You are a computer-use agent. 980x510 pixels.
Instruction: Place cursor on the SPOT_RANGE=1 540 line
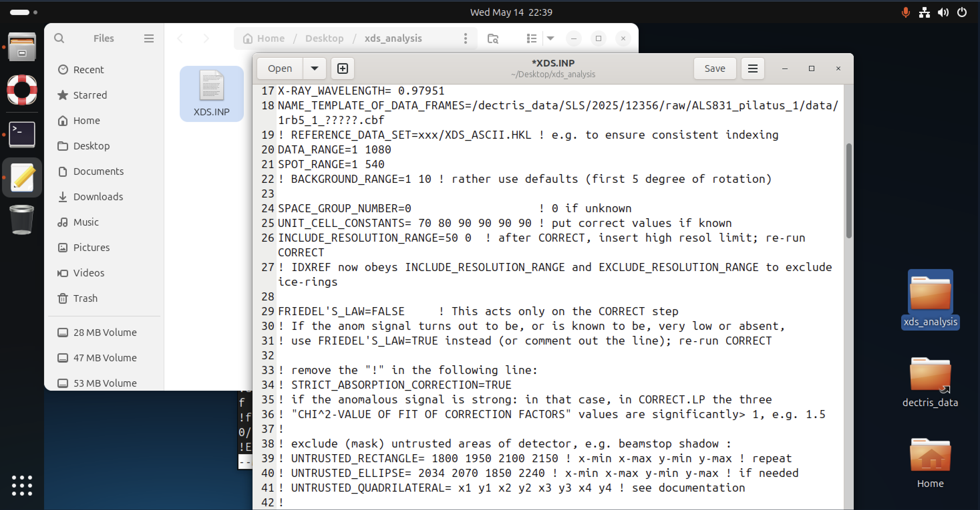click(331, 164)
